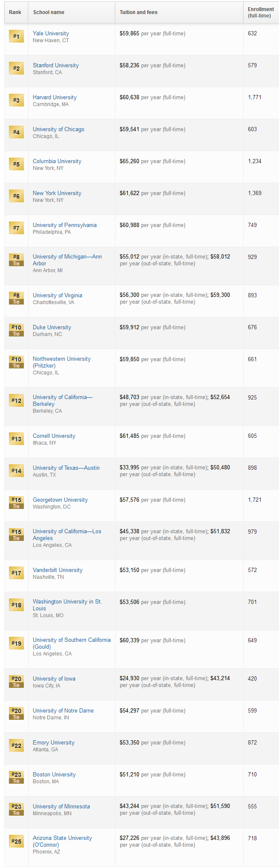This screenshot has height=868, width=279.
Task: Visit Northwestern University (Pritzker) page
Action: click(62, 362)
